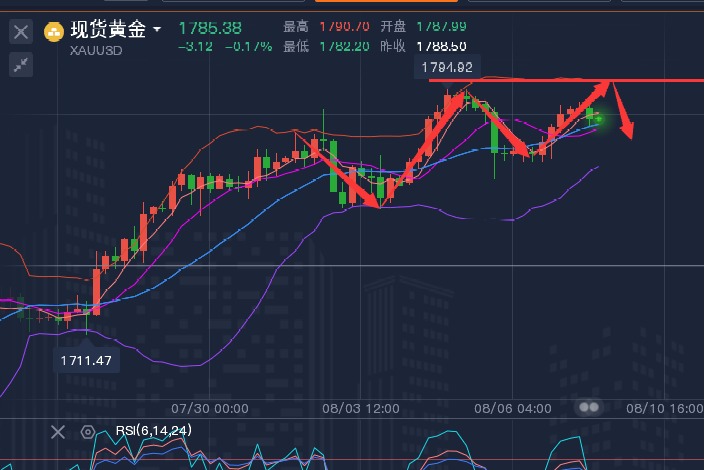Click the 昨收 previous close value
This screenshot has height=470, width=705.
440,46
